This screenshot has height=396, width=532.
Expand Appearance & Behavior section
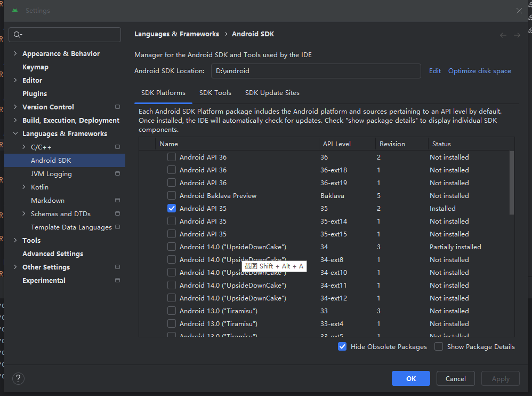click(x=15, y=53)
